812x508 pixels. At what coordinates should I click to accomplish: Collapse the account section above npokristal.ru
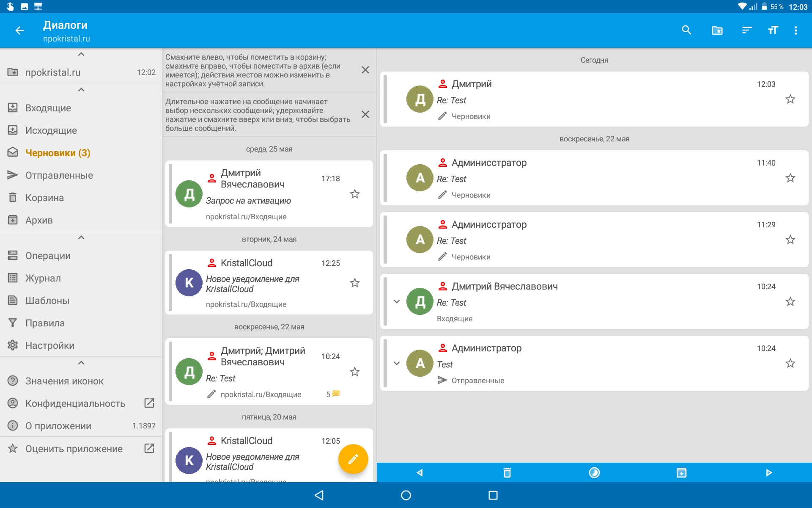pyautogui.click(x=81, y=54)
